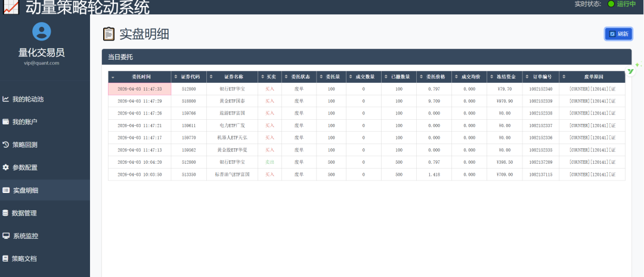This screenshot has width=644, height=277.
Task: Click the refresh (刷新) button
Action: coord(618,34)
